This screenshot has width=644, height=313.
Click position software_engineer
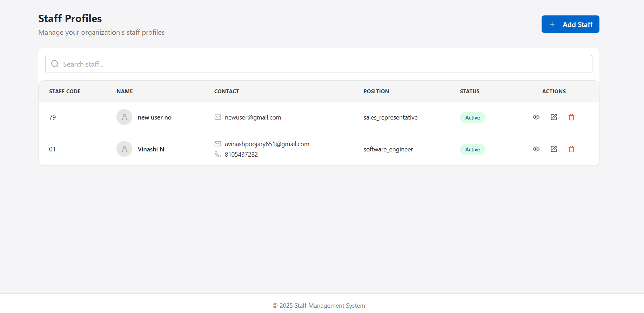(x=388, y=149)
